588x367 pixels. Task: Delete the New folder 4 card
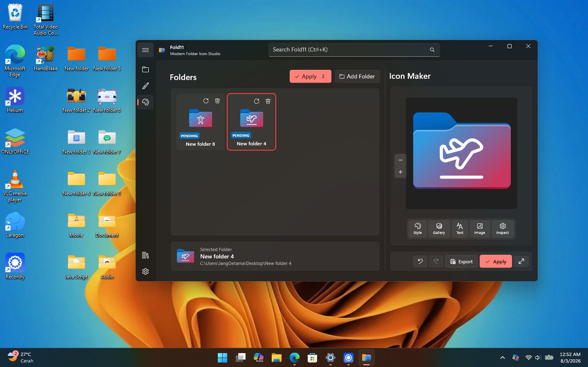tap(268, 101)
